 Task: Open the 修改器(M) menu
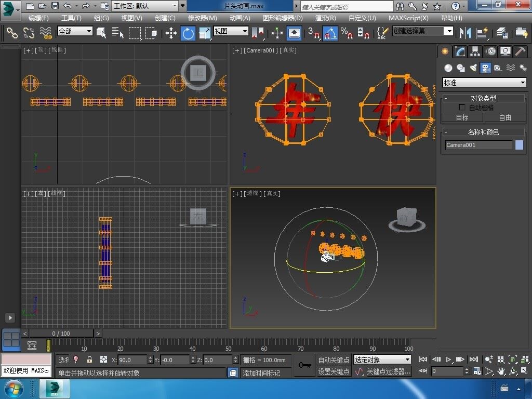coord(203,18)
